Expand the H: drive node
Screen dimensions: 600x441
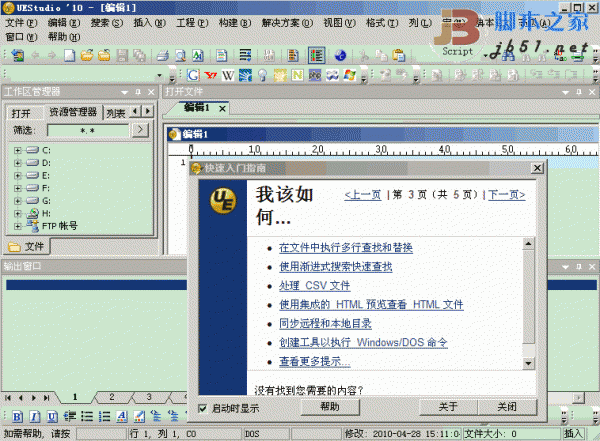[17, 214]
